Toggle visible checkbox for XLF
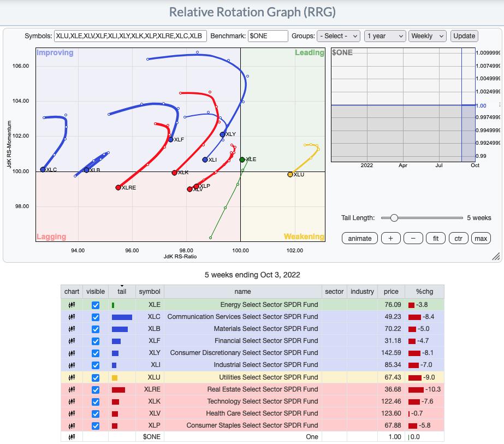 tap(96, 341)
